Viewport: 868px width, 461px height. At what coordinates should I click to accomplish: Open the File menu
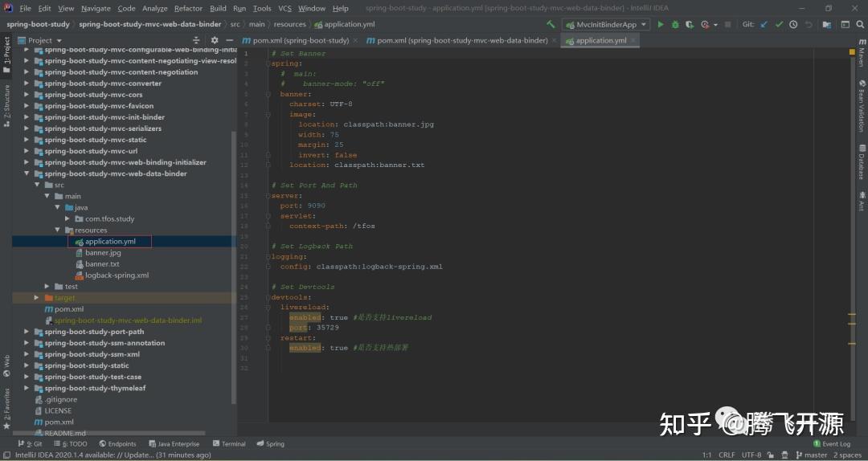(26, 8)
